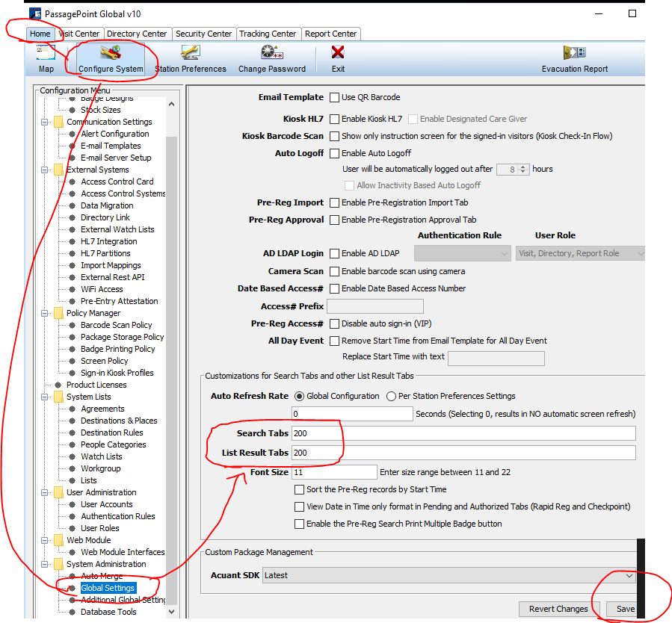Click the Watch Lists bullet icon
Screen dimensions: 672x623
pos(72,456)
